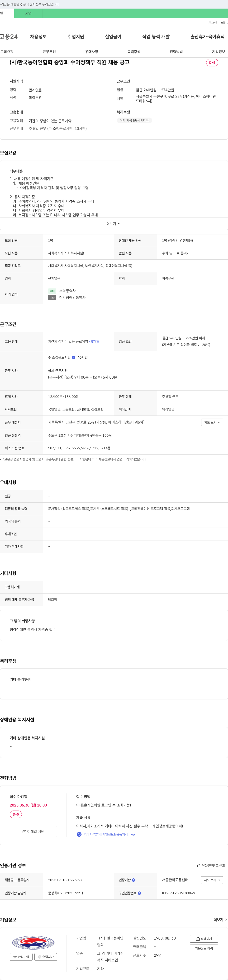Screen dimensions: 228x980
Task: Open the 출산휴가·육아휴직 menu
Action: pyautogui.click(x=208, y=36)
